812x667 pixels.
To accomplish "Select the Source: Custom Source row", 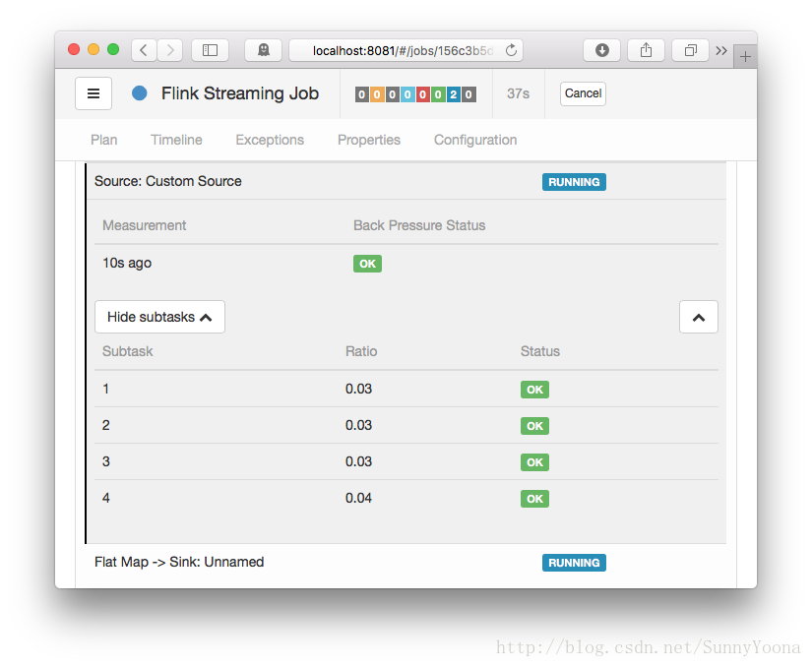I will tap(406, 181).
